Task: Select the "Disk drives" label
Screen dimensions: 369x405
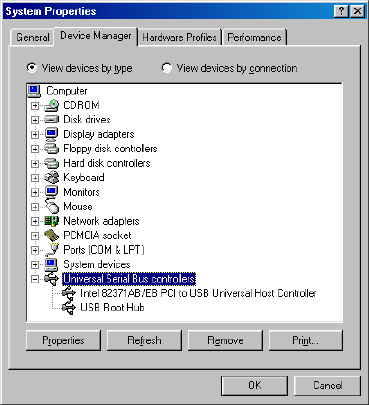Action: coord(87,120)
